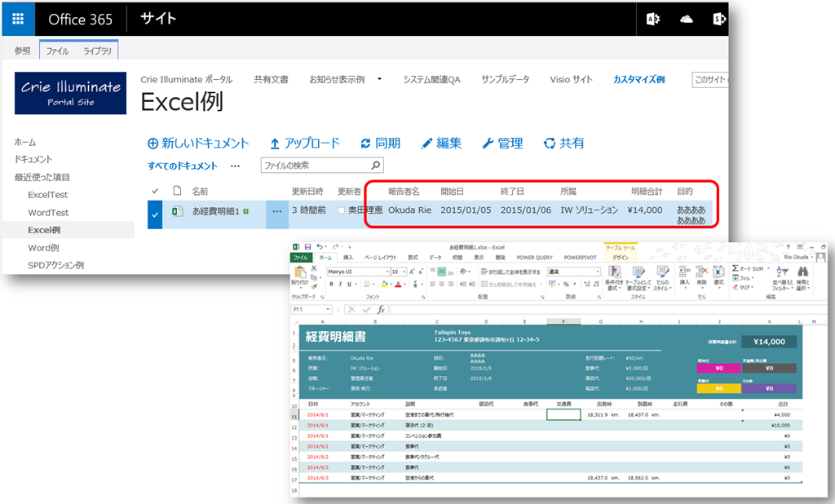Toggle 折り返して全体を表示する wrap text
835x504 pixels.
pos(510,272)
